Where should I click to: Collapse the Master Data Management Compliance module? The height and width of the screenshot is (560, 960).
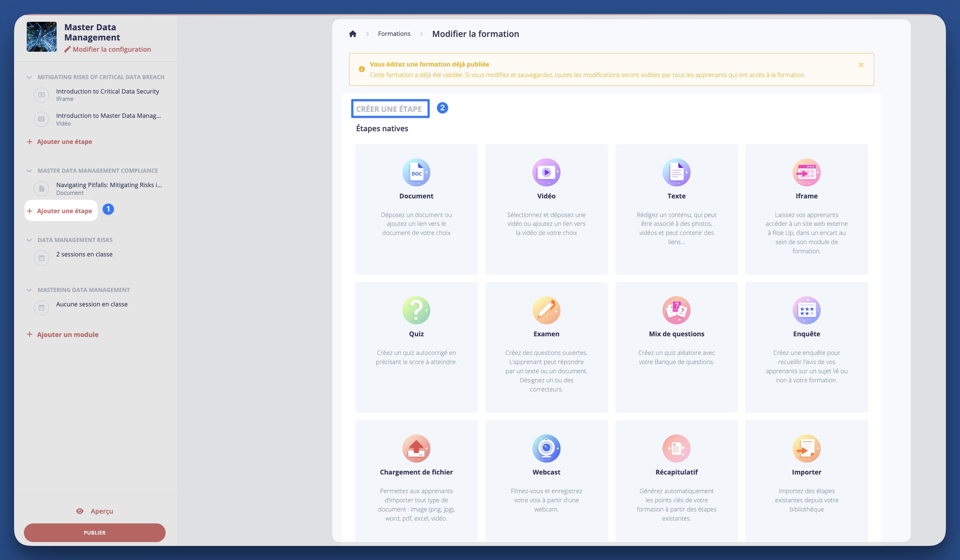click(29, 171)
